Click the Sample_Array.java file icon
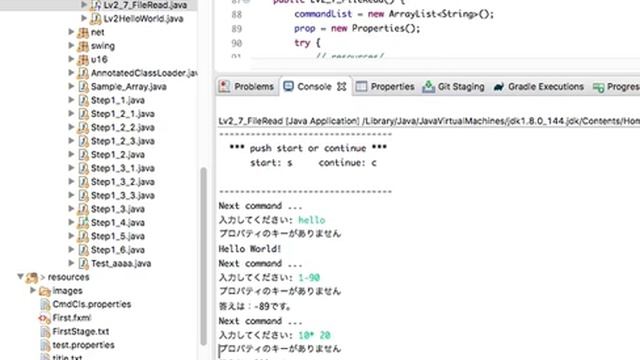The height and width of the screenshot is (360, 640). coord(83,87)
